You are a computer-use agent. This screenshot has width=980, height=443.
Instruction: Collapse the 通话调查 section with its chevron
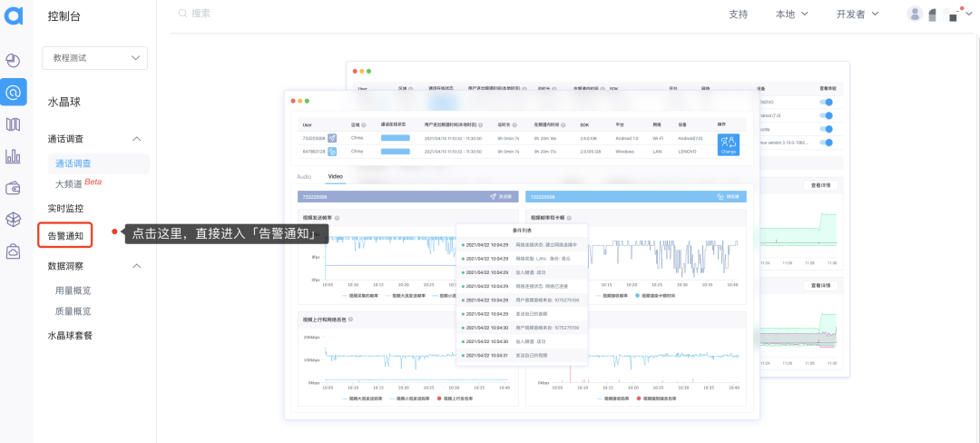pos(137,139)
